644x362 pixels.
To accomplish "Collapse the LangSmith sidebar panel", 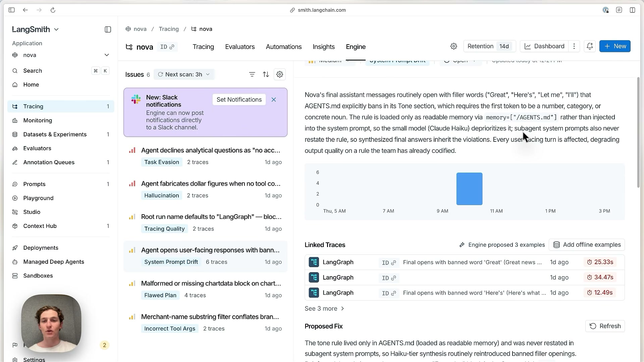I will tap(108, 29).
